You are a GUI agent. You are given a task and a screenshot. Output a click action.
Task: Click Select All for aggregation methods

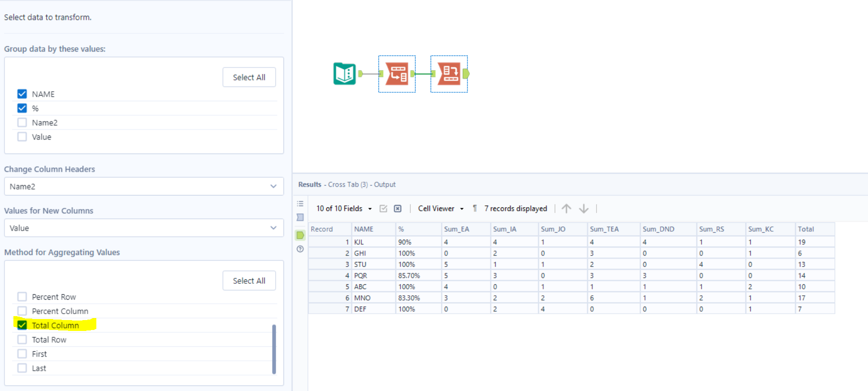point(249,281)
